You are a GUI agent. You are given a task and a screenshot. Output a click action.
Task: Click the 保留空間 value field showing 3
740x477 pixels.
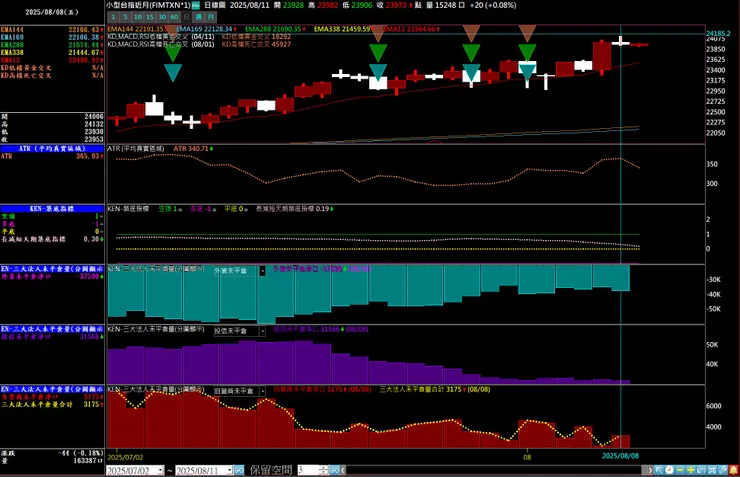tap(308, 470)
